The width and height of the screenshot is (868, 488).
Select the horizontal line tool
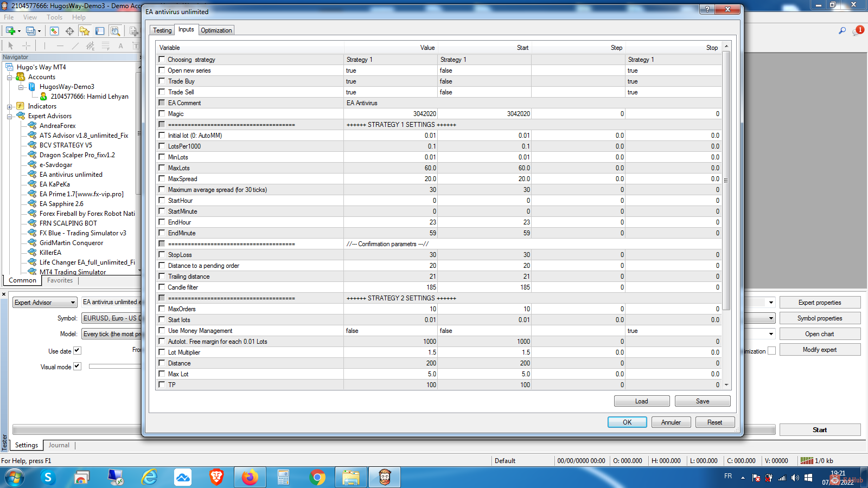click(60, 46)
